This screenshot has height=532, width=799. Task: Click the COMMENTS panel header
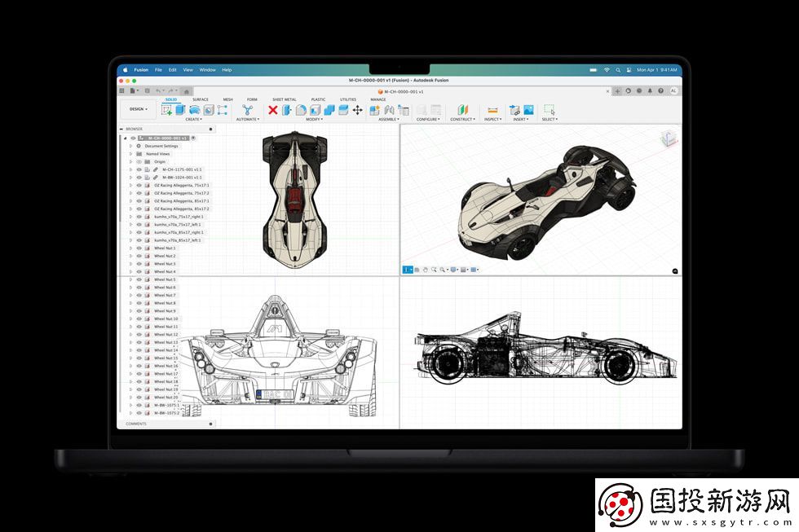[x=136, y=424]
